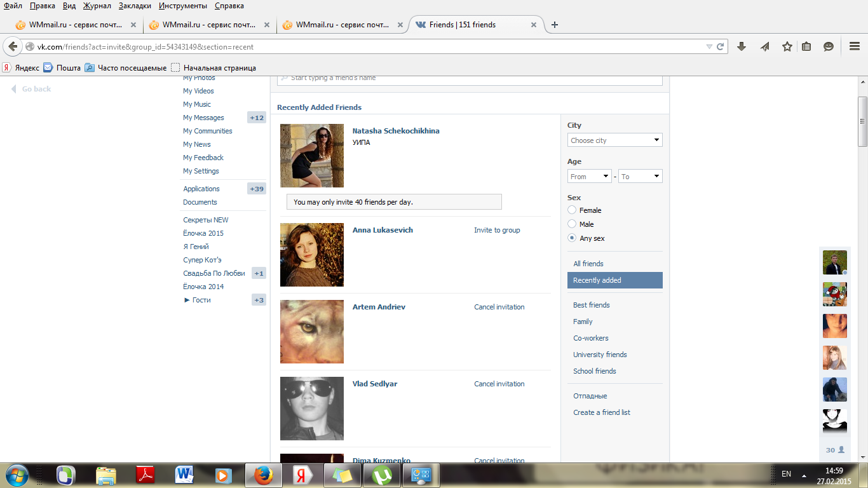
Task: Click the browser back arrow button
Action: pos(13,46)
